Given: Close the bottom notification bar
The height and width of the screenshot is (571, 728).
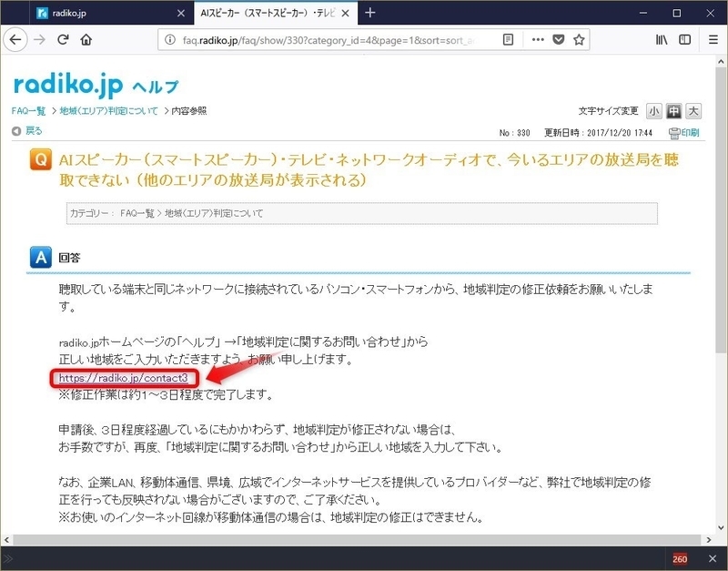Looking at the screenshot, I should tap(713, 558).
